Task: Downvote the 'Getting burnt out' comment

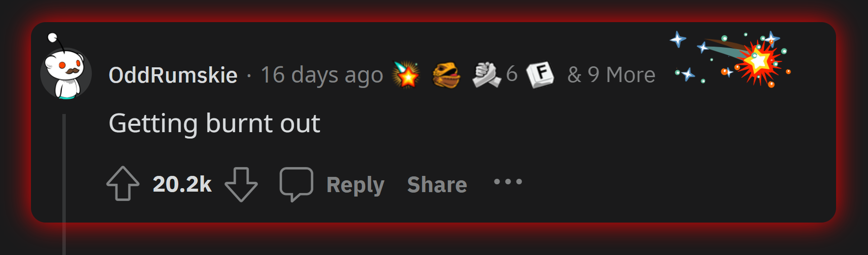Action: [x=241, y=184]
